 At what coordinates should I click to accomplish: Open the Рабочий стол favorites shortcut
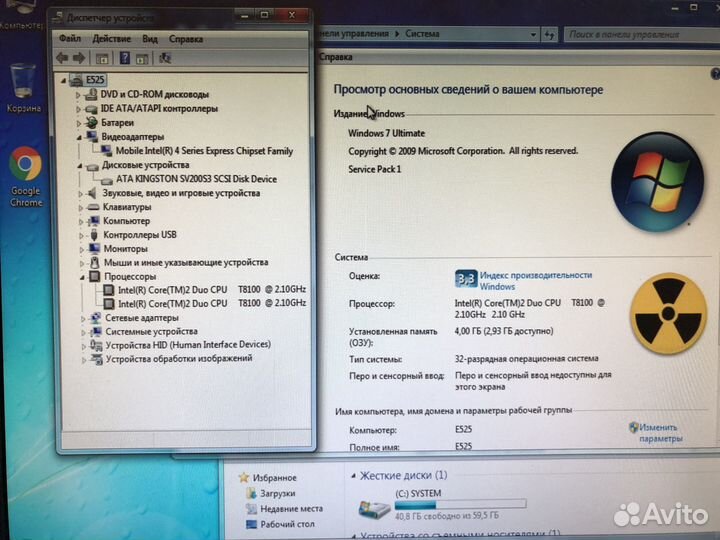click(286, 523)
